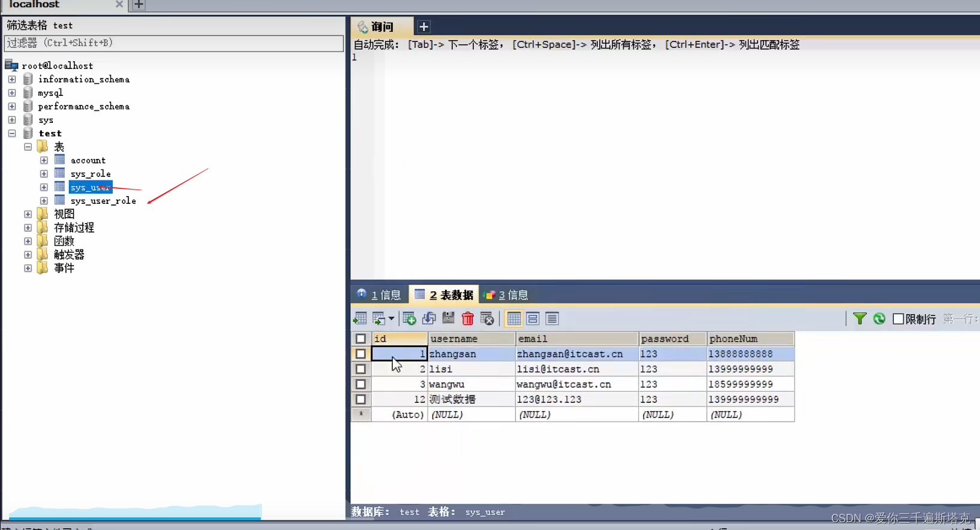980x530 pixels.
Task: Enable the 限制行 limit rows checkbox
Action: tap(898, 319)
